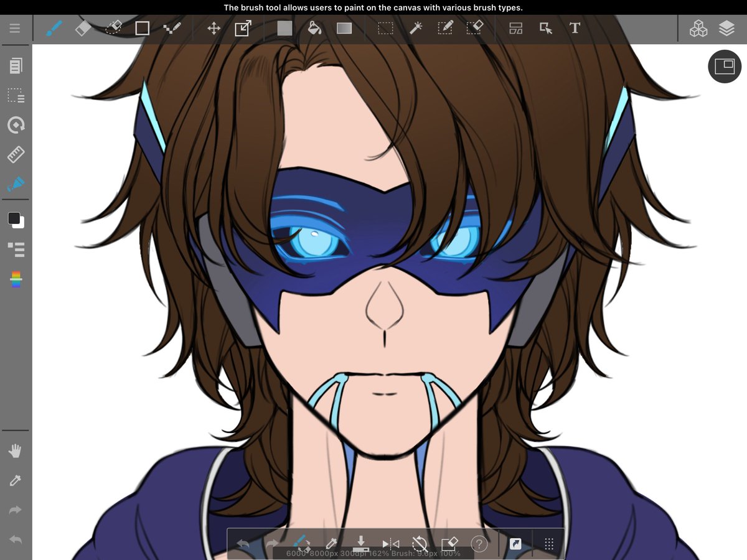The image size is (747, 560).
Task: Select the Operation cursor tool
Action: [546, 29]
